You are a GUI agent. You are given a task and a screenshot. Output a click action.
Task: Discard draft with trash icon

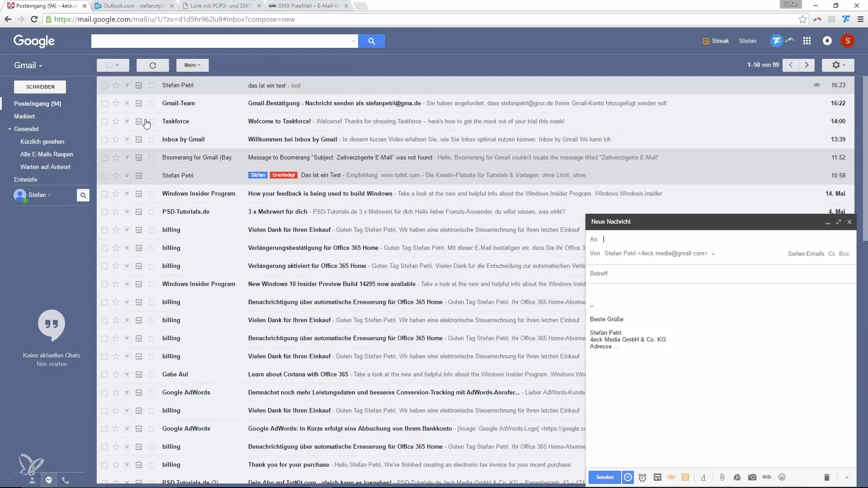point(827,478)
